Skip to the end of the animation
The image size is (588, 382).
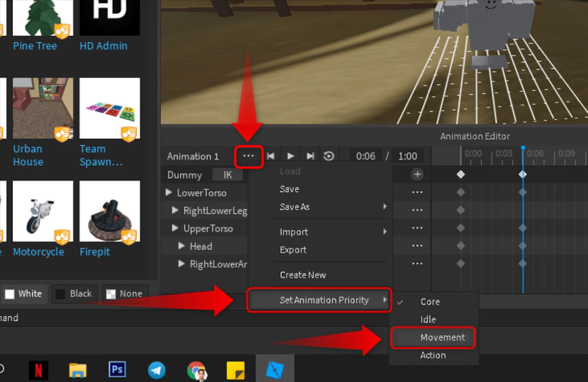point(310,155)
